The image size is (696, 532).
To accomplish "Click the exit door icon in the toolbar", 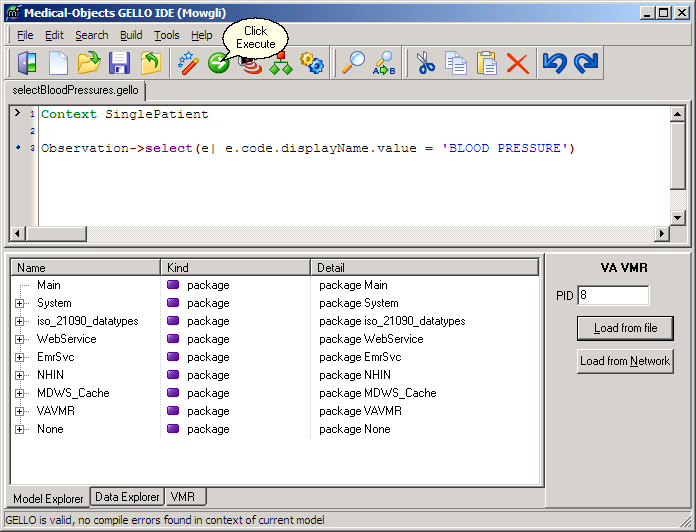I will pos(27,63).
